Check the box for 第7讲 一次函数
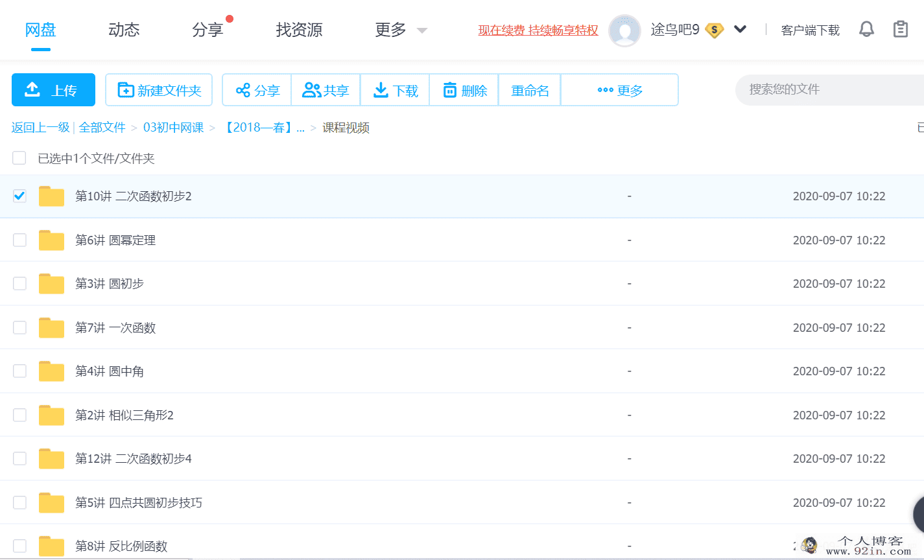Viewport: 924px width, 560px height. [19, 327]
